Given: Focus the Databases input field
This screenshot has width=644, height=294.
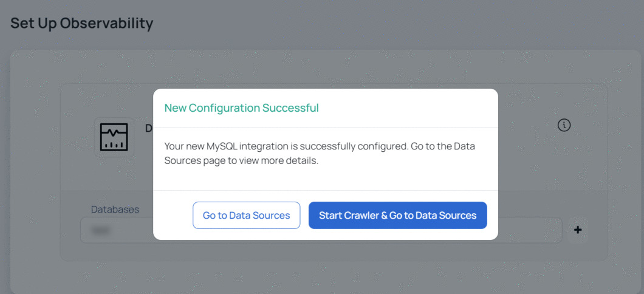Looking at the screenshot, I should [x=117, y=230].
